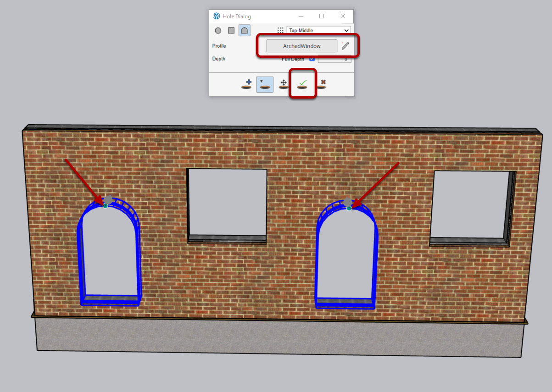Maximize the Hole Dialog window

coord(322,16)
